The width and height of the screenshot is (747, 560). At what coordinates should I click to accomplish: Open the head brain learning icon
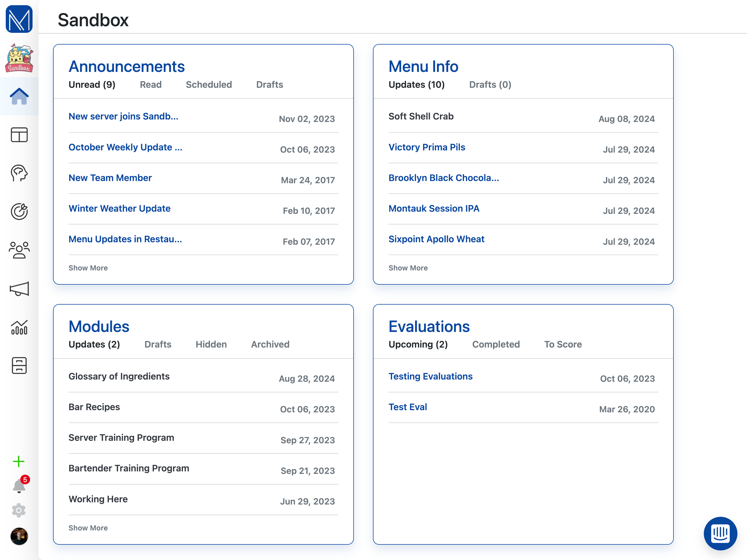coord(19,173)
